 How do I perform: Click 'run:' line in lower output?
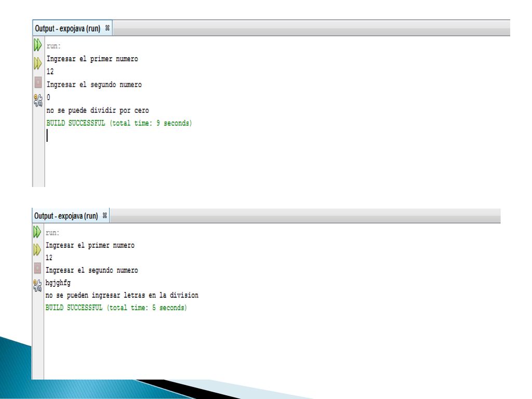tap(52, 233)
